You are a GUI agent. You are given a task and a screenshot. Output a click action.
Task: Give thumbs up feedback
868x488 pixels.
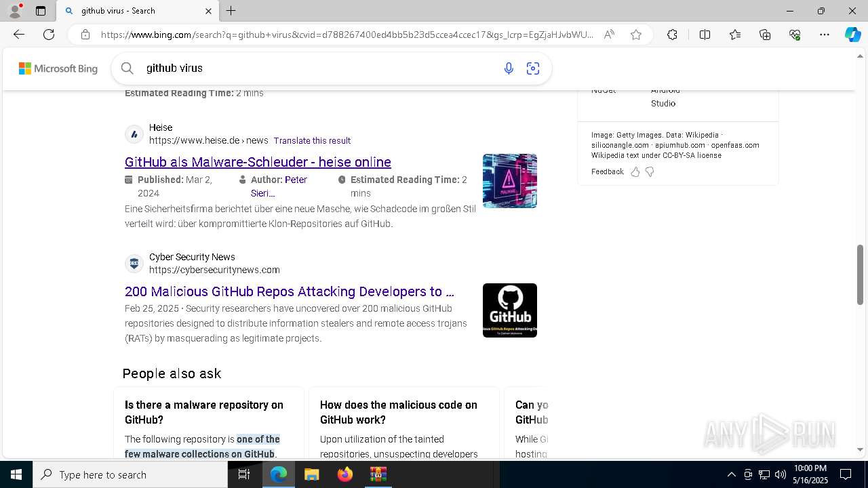635,172
